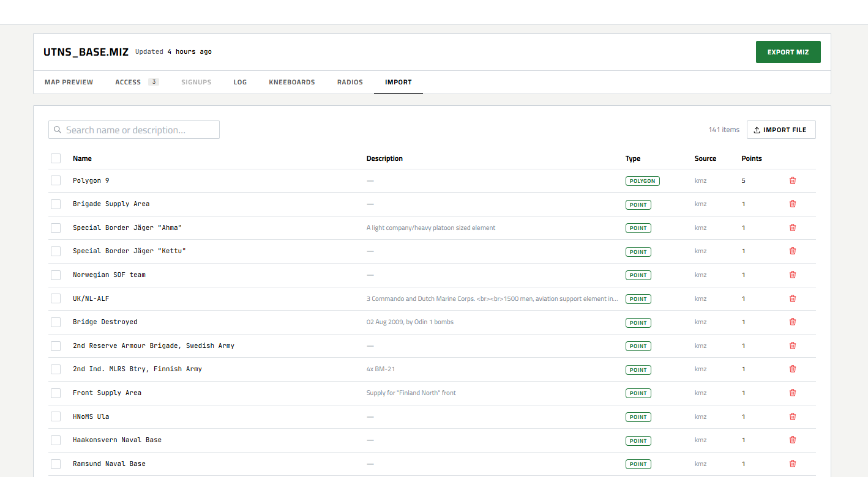The height and width of the screenshot is (477, 868).
Task: Delete 2nd Reserve Armour Brigade row
Action: tap(793, 346)
